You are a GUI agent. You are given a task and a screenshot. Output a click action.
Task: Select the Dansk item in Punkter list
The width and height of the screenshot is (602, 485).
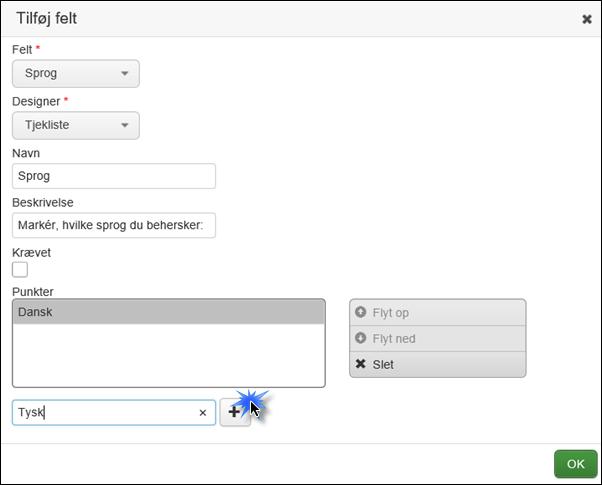168,312
